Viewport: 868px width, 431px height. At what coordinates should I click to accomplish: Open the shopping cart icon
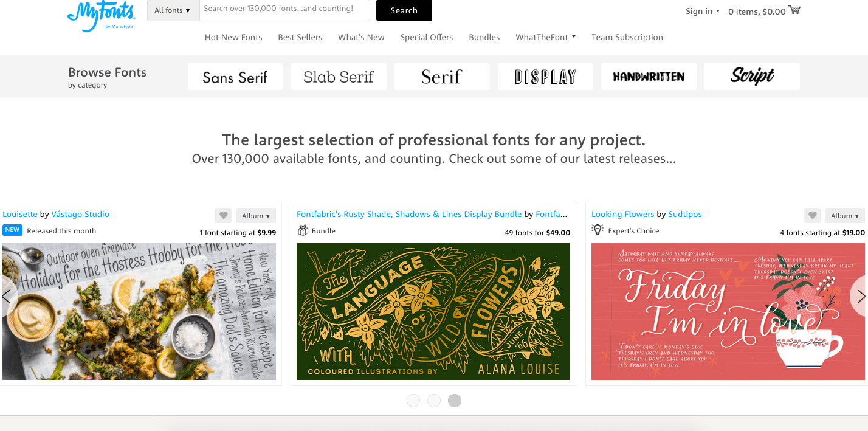794,10
